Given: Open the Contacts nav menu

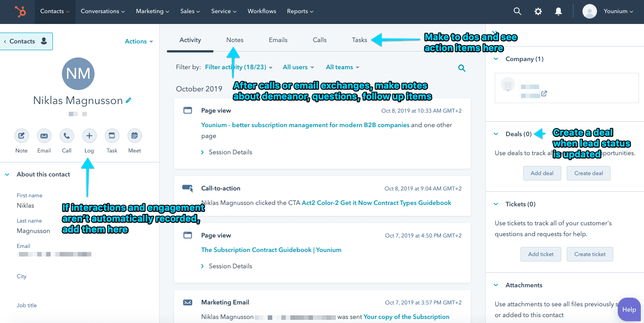Looking at the screenshot, I should 55,11.
